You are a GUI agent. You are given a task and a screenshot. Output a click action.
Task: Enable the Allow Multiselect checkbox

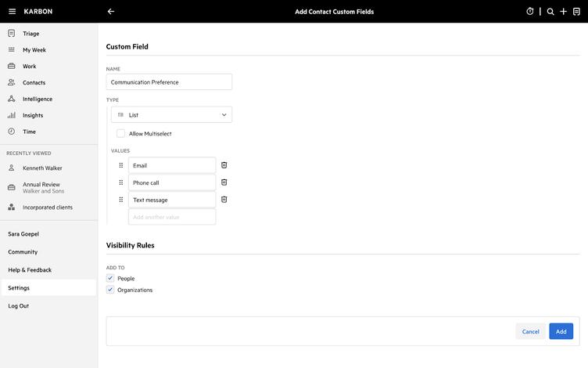point(120,134)
